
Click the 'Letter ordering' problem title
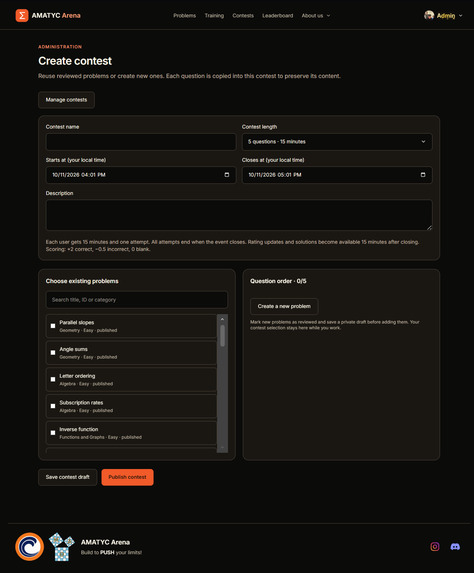click(x=77, y=376)
